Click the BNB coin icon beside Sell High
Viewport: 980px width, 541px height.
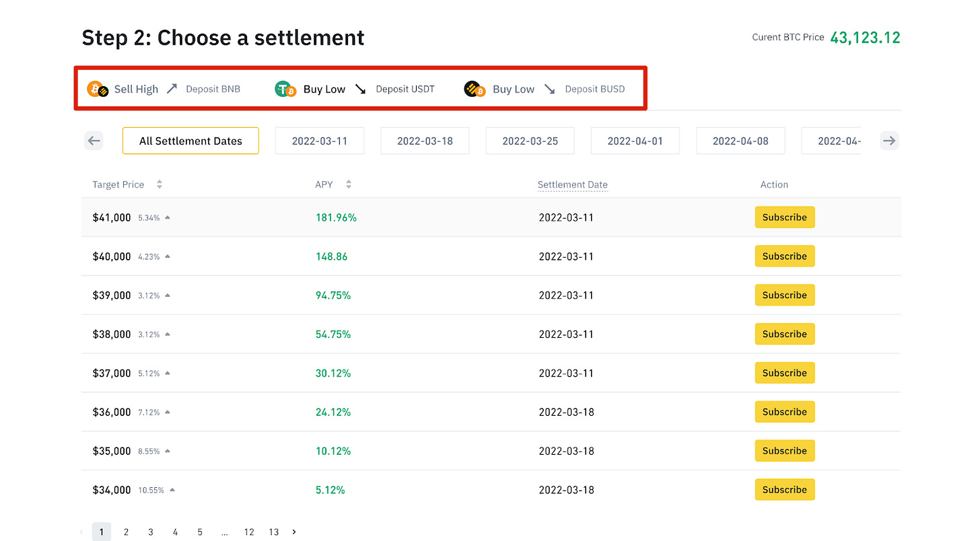[97, 88]
